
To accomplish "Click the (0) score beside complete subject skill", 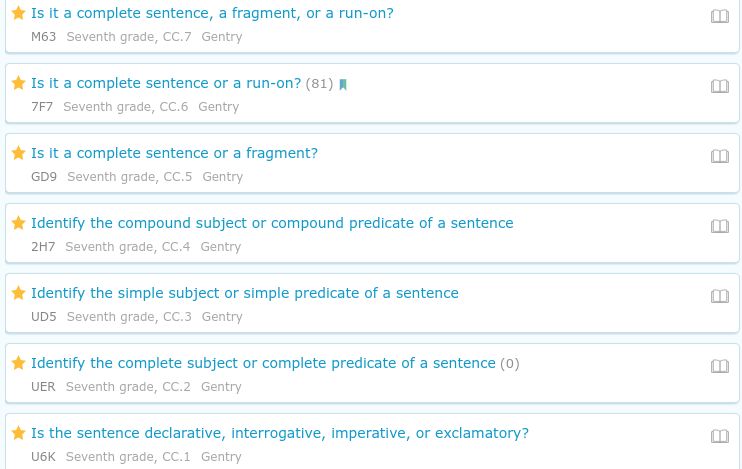I will (510, 364).
